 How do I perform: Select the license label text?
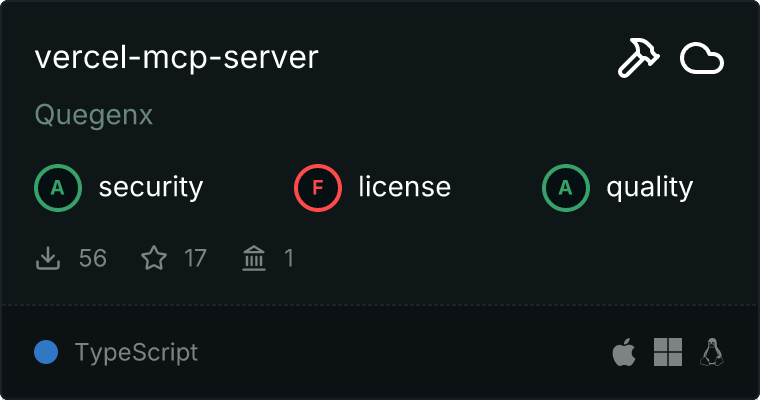tap(404, 187)
